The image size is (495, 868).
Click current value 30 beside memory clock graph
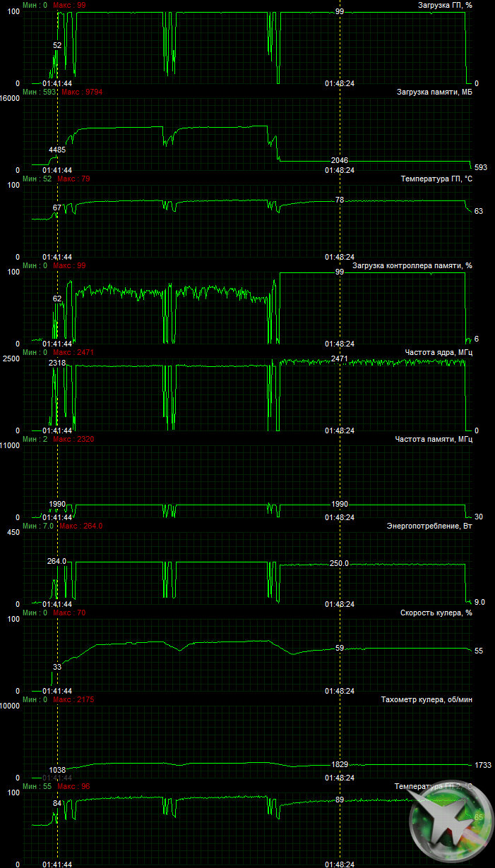pos(479,517)
